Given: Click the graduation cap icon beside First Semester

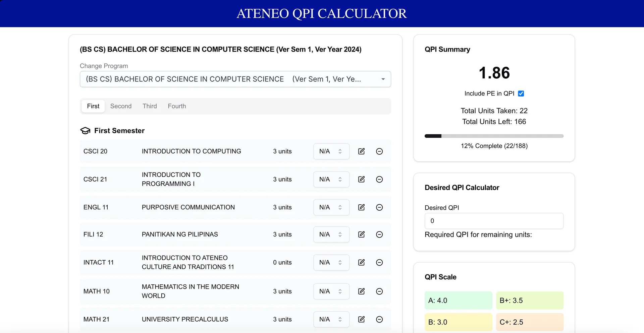Looking at the screenshot, I should pyautogui.click(x=85, y=131).
